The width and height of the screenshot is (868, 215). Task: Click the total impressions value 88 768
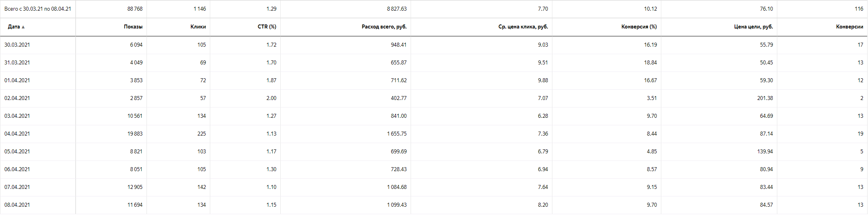(135, 9)
